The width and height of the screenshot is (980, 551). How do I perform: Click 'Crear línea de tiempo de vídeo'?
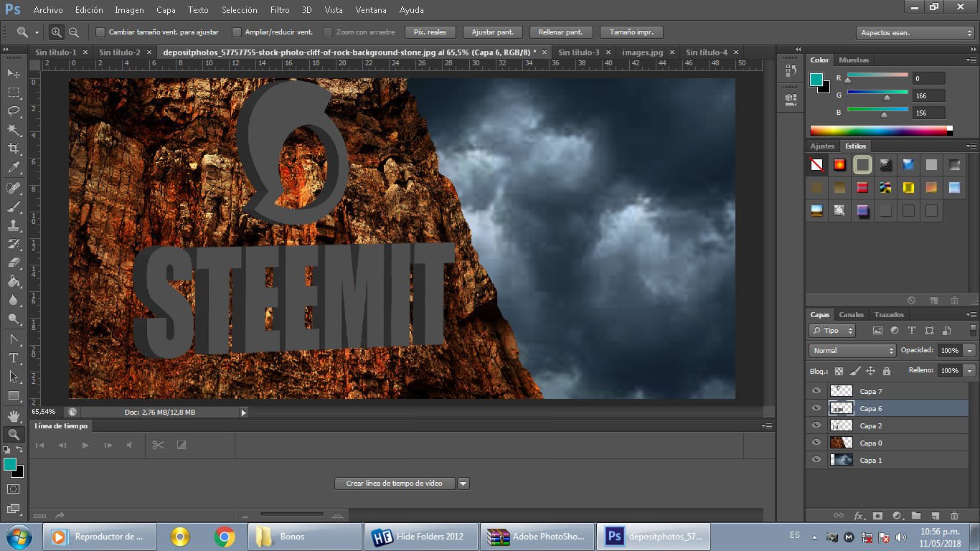pyautogui.click(x=394, y=484)
